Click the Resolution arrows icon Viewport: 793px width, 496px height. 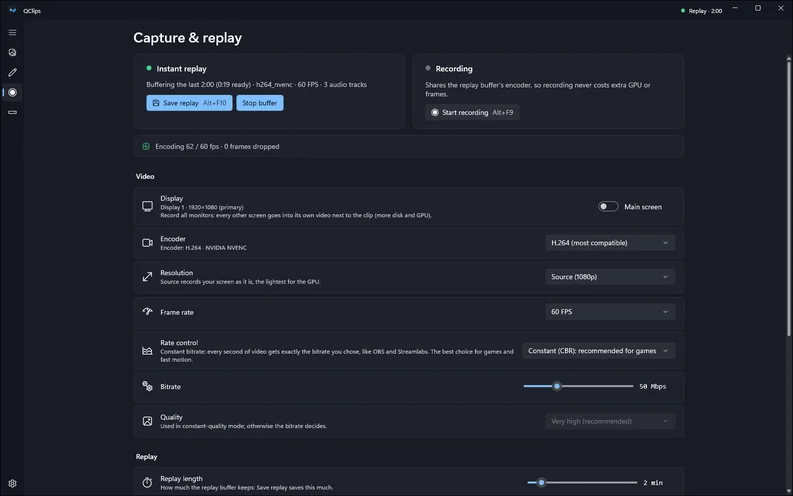[147, 277]
